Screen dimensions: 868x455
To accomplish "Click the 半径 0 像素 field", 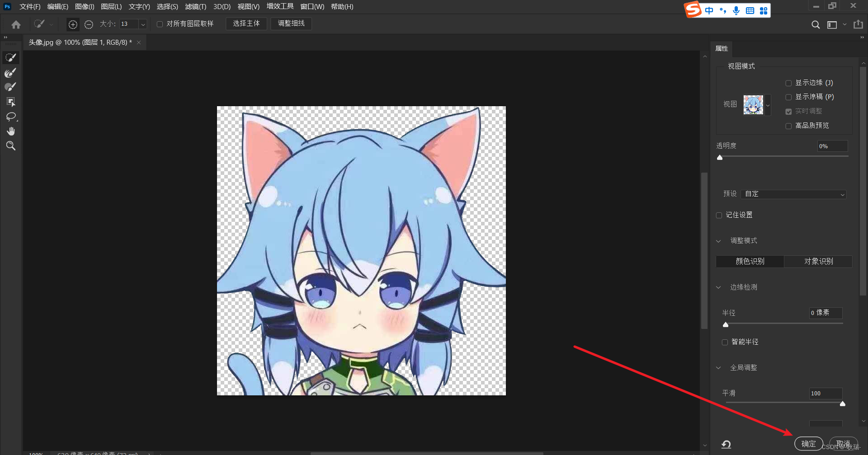I will pos(826,313).
